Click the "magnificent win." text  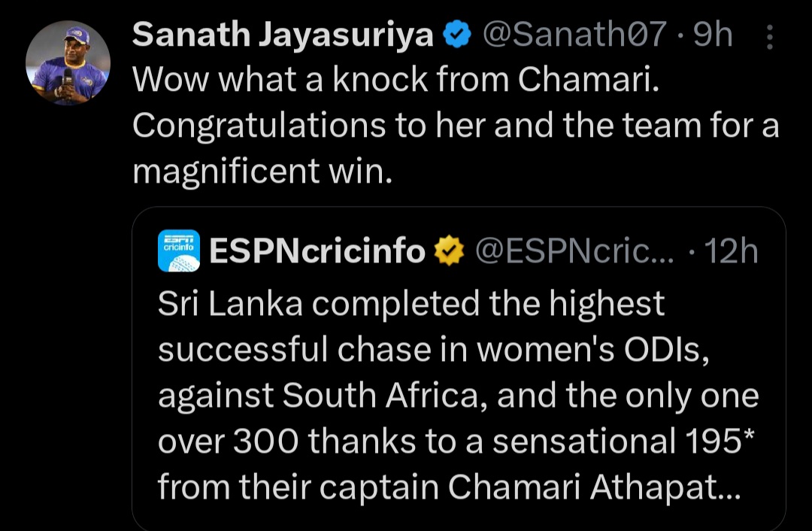(x=262, y=172)
